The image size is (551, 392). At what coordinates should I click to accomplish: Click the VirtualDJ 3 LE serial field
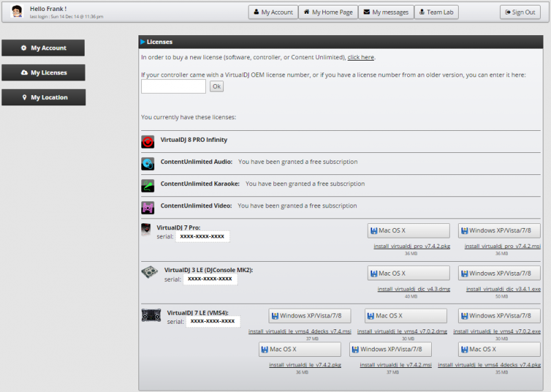point(210,279)
